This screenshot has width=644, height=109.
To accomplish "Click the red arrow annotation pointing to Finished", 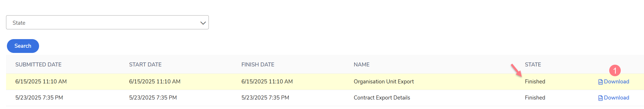I will (516, 70).
